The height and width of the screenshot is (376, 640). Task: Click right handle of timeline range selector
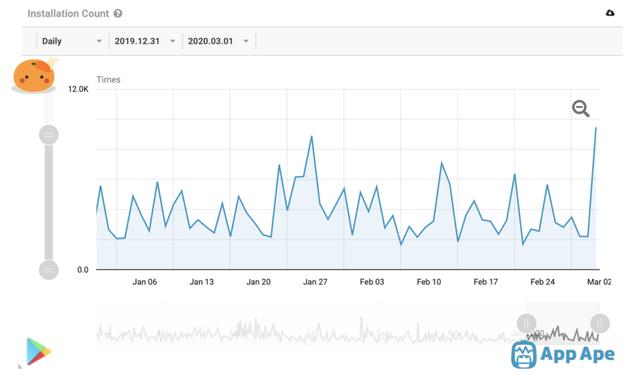(x=600, y=323)
